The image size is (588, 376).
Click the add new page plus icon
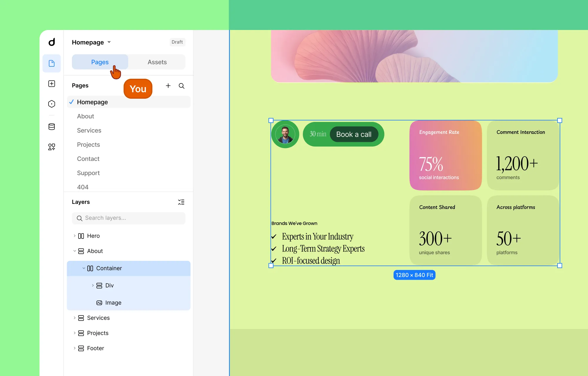168,86
